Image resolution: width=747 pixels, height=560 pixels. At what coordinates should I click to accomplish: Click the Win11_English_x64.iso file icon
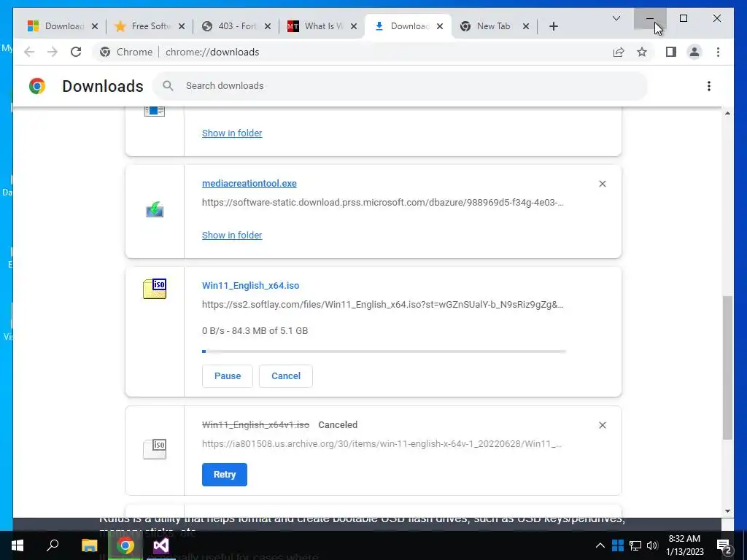tap(155, 289)
